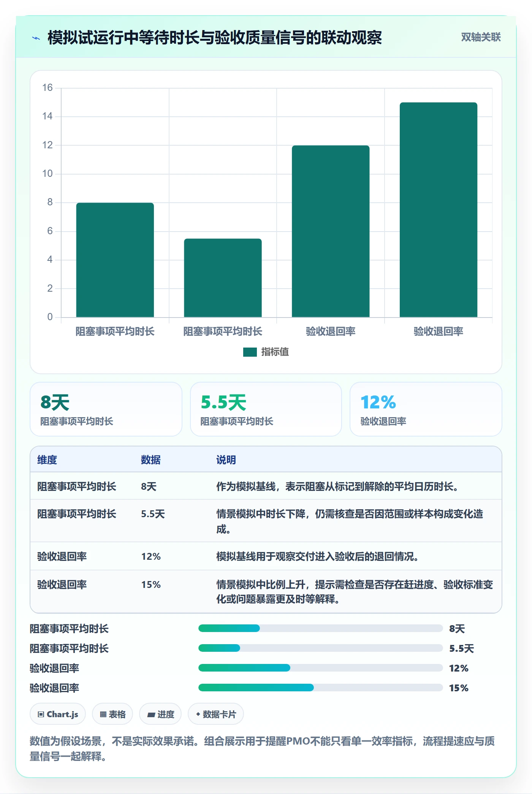This screenshot has height=794, width=532.
Task: Select the chart bar reaching value 8
Action: click(x=115, y=260)
